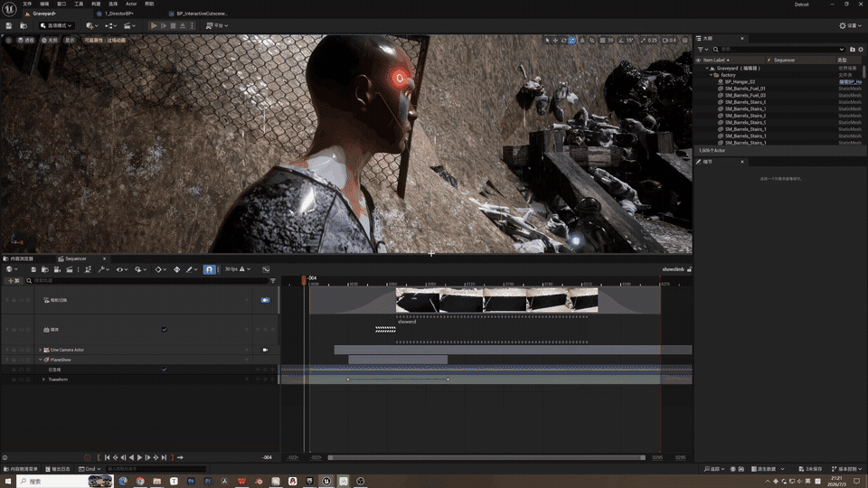Toggle the checkbox under PlaneShow track
Screen dimensions: 868x488
pos(165,370)
